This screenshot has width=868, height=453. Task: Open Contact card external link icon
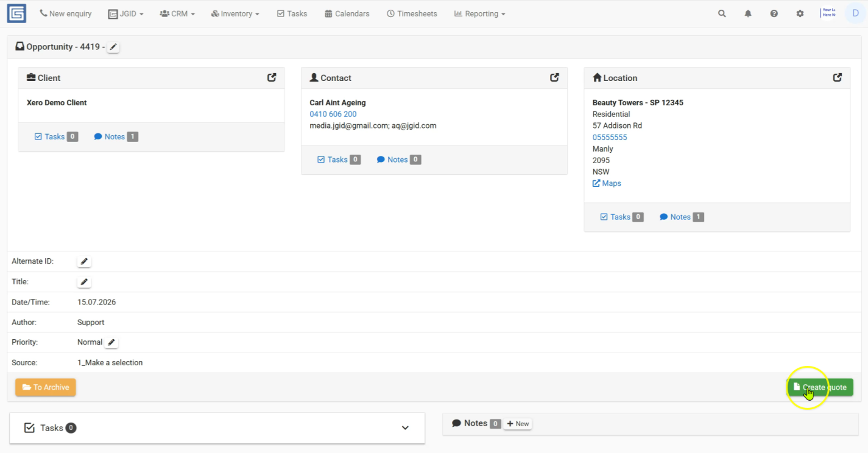pyautogui.click(x=554, y=77)
